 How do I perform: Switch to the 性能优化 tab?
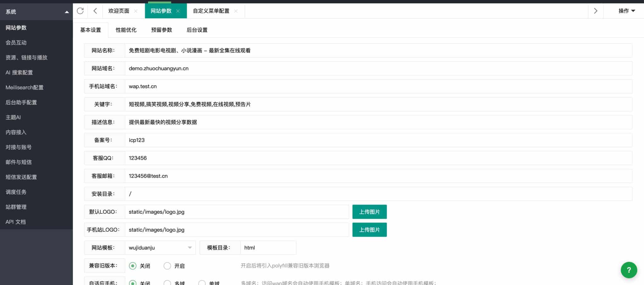click(x=126, y=30)
